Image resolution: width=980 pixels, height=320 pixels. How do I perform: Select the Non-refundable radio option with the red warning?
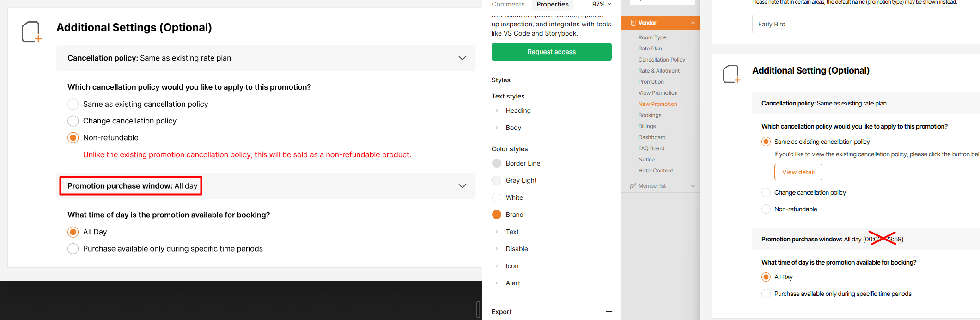coord(73,138)
